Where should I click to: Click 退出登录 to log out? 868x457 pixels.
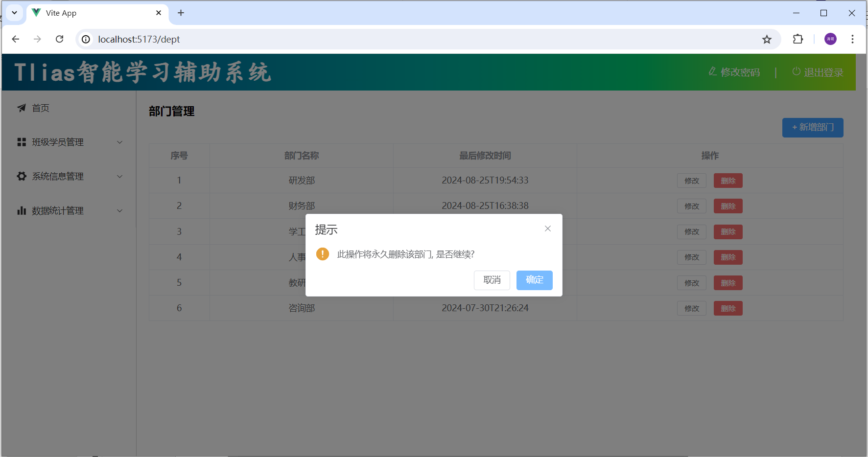coord(818,72)
